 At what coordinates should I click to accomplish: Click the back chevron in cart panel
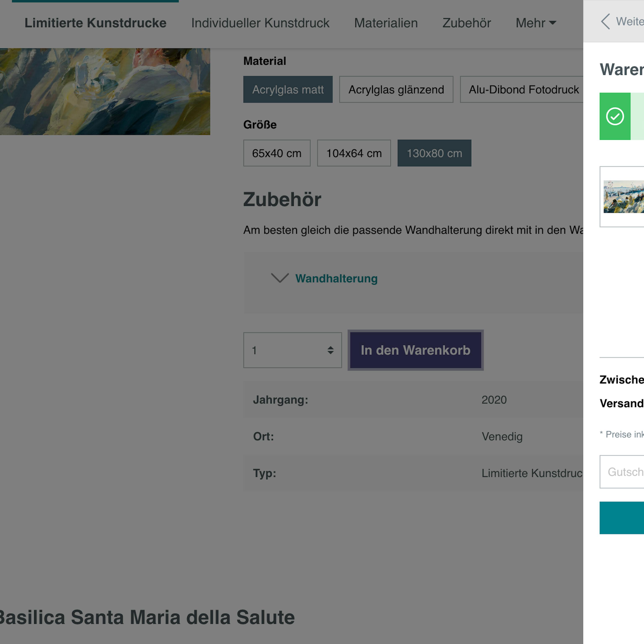point(605,22)
